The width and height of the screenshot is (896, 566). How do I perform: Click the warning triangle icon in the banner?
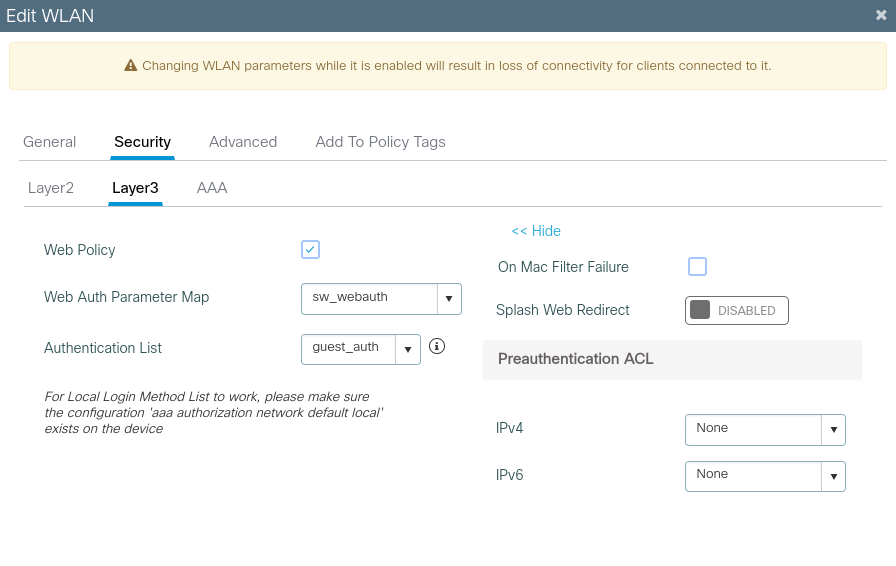[x=130, y=66]
